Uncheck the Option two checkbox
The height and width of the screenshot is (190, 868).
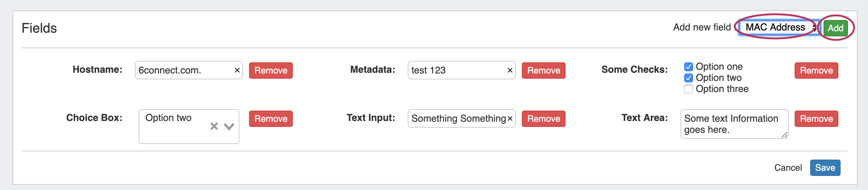pos(689,78)
